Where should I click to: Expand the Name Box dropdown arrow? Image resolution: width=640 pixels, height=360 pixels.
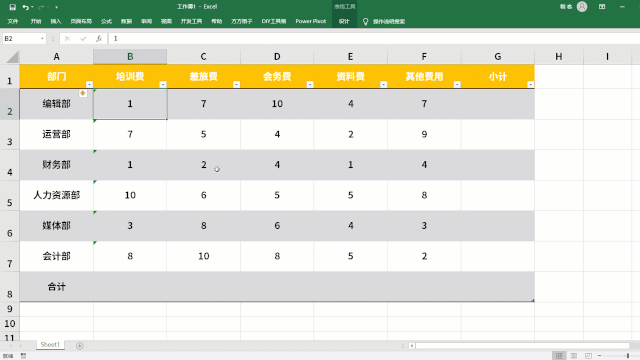tap(42, 38)
